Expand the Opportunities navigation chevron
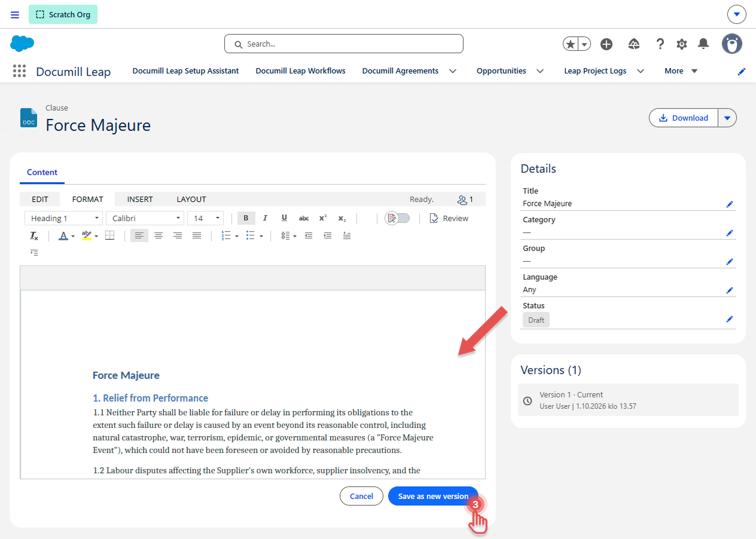 pos(540,71)
